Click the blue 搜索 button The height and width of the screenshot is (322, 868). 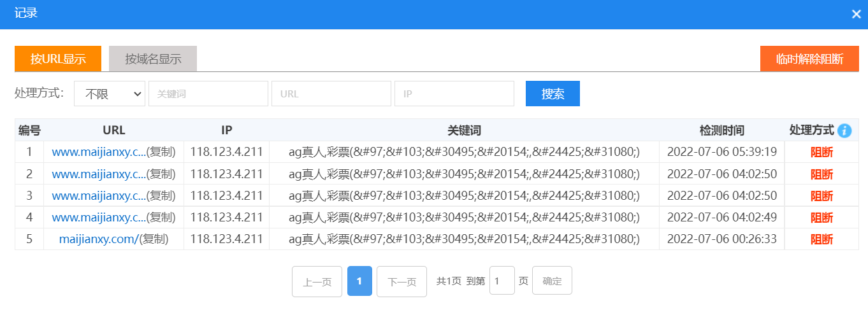tap(553, 94)
